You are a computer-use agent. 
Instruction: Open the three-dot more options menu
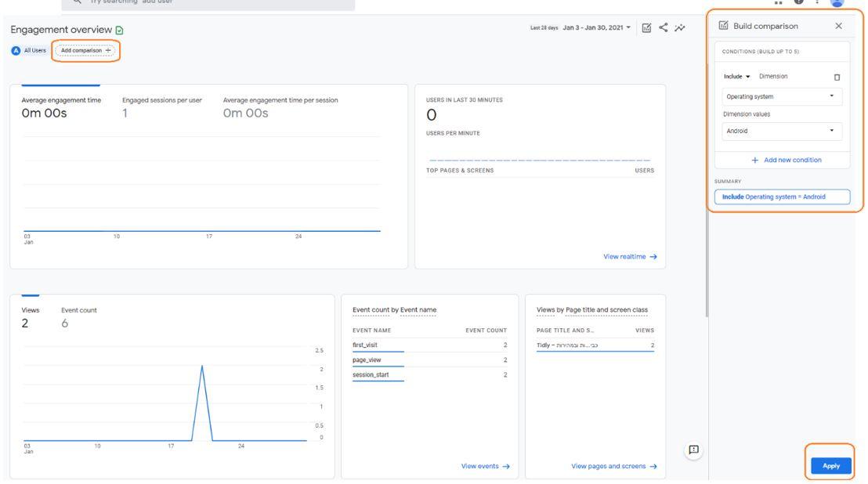(x=817, y=2)
